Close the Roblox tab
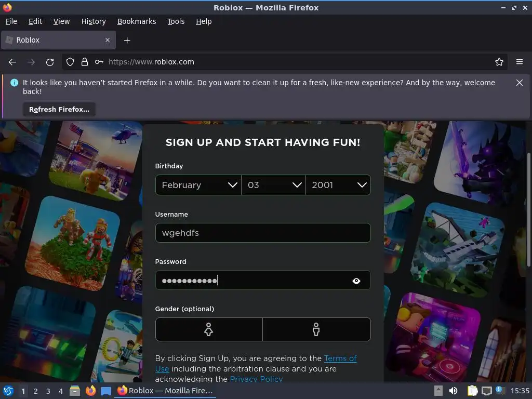This screenshot has width=532, height=399. [x=108, y=40]
